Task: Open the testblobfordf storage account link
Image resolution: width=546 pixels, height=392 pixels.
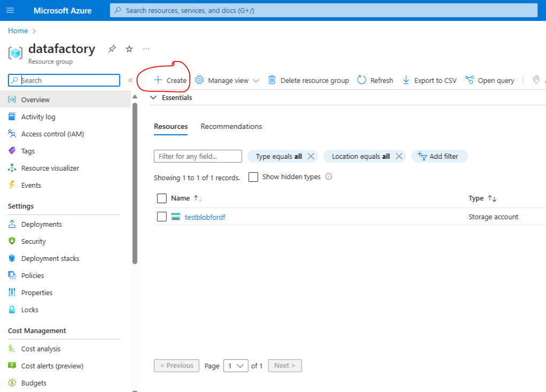Action: coord(205,217)
